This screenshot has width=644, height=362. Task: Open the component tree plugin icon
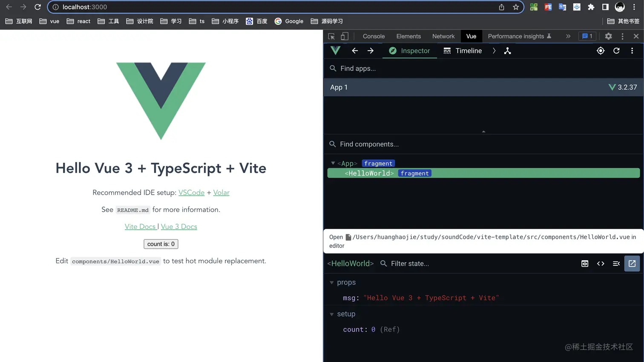coord(507,51)
